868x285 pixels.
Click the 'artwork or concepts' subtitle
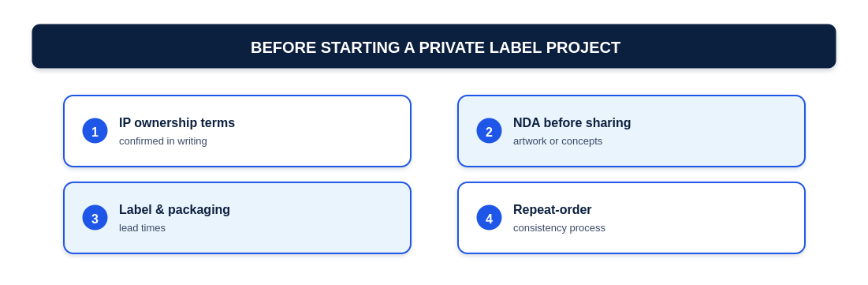(x=557, y=141)
